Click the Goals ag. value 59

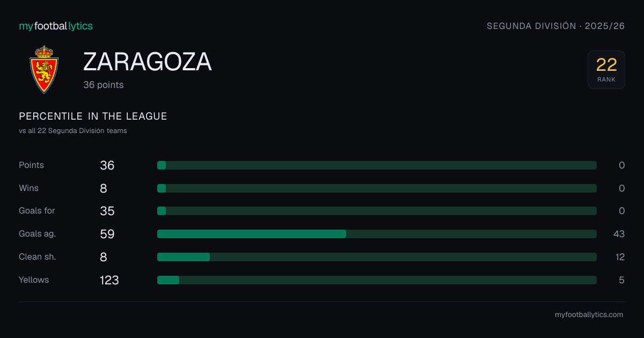pos(107,234)
